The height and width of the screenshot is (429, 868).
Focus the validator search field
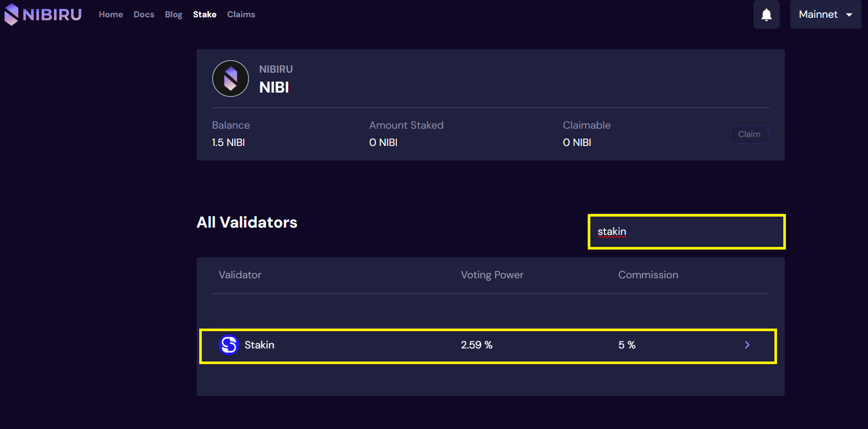coord(687,232)
